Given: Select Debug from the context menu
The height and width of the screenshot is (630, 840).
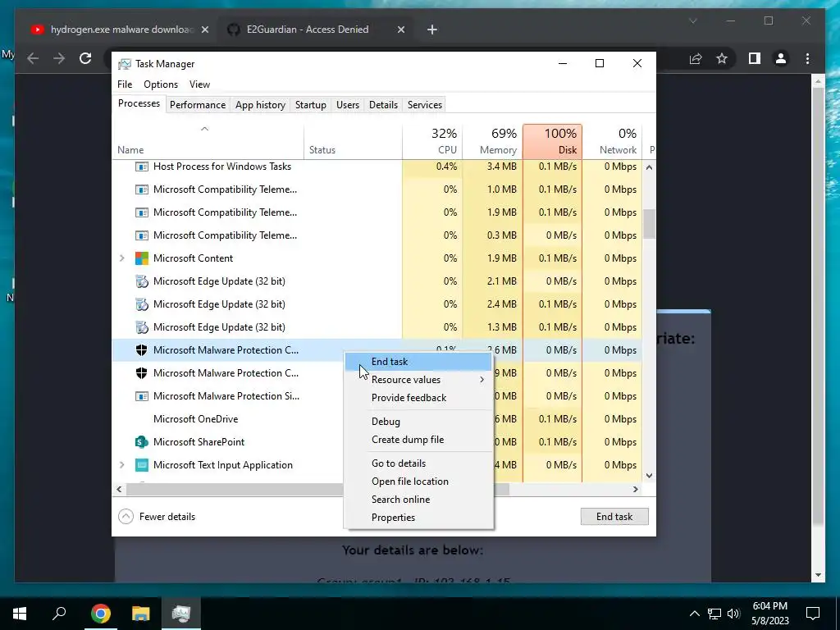Looking at the screenshot, I should (418, 422).
